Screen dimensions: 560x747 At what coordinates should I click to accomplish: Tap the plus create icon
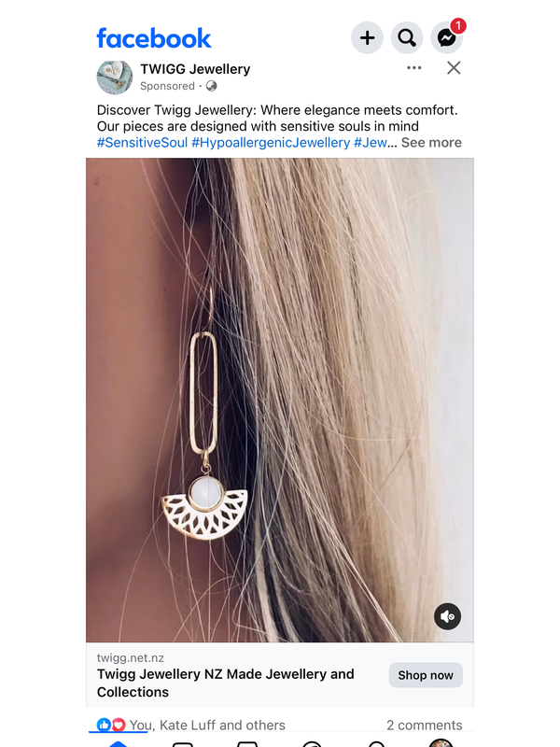coord(367,37)
